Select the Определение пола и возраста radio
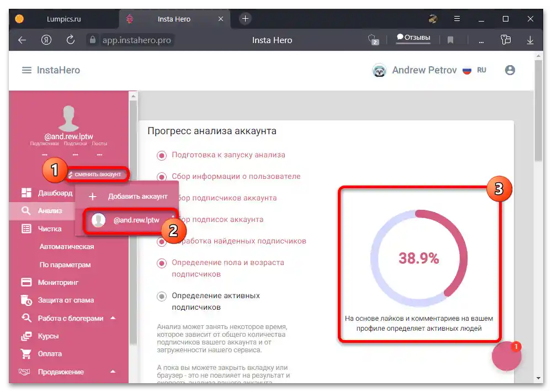Screen dimensions: 552x392 [x=162, y=263]
